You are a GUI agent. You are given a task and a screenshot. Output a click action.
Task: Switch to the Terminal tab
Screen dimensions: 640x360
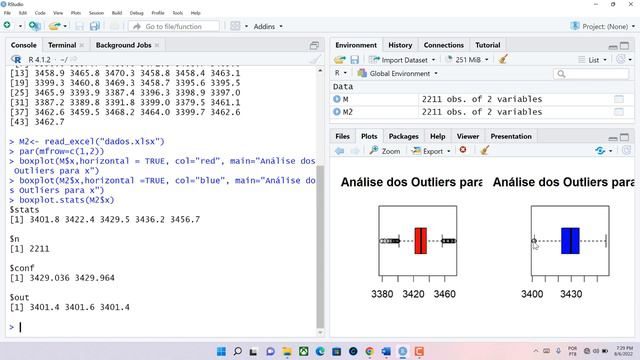(x=62, y=45)
